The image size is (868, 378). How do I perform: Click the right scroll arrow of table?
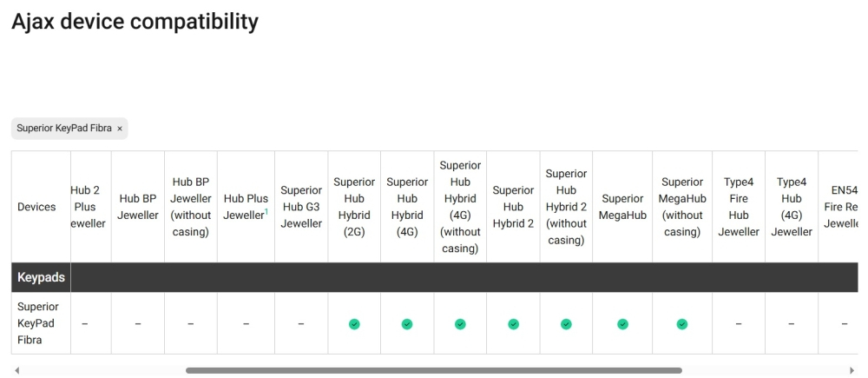click(852, 370)
